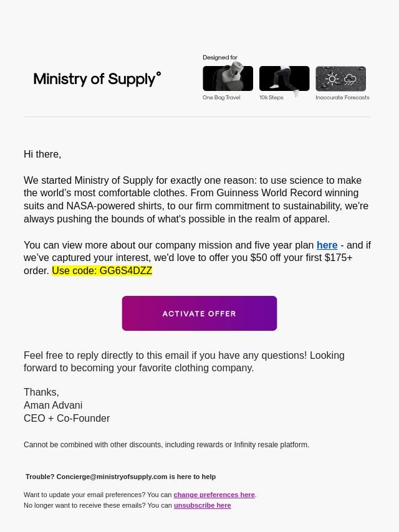Click the "unsubscribe here" link
Screen dimensions: 399x532
pyautogui.click(x=202, y=506)
